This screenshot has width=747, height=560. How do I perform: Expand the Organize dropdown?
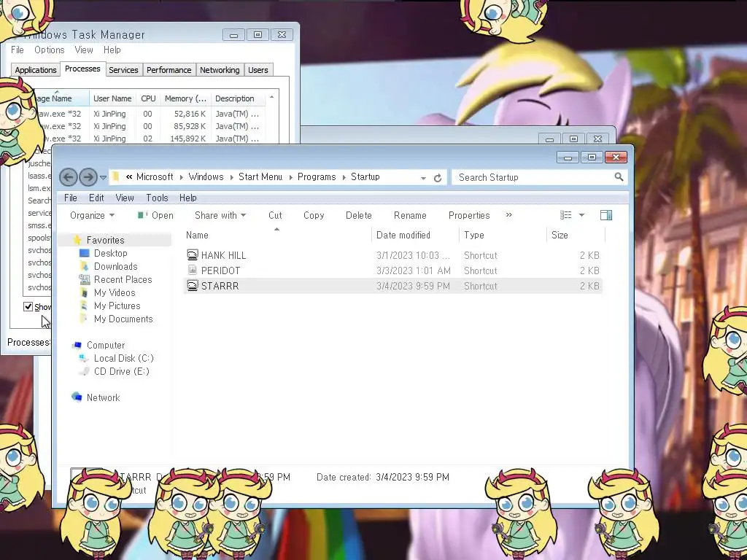(92, 215)
